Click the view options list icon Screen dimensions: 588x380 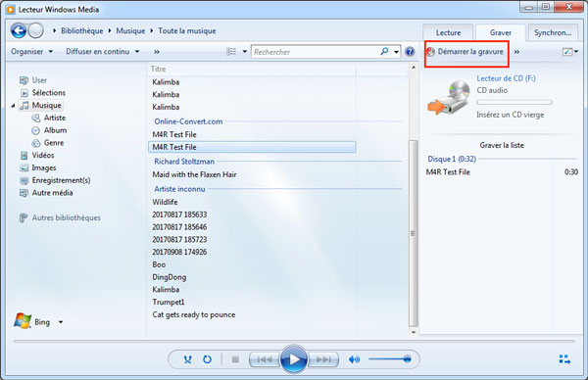[231, 51]
